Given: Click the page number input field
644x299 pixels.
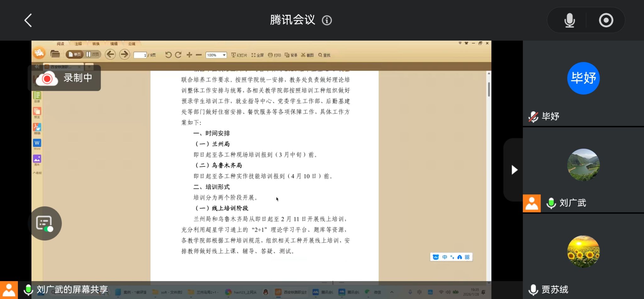Looking at the screenshot, I should [x=140, y=55].
